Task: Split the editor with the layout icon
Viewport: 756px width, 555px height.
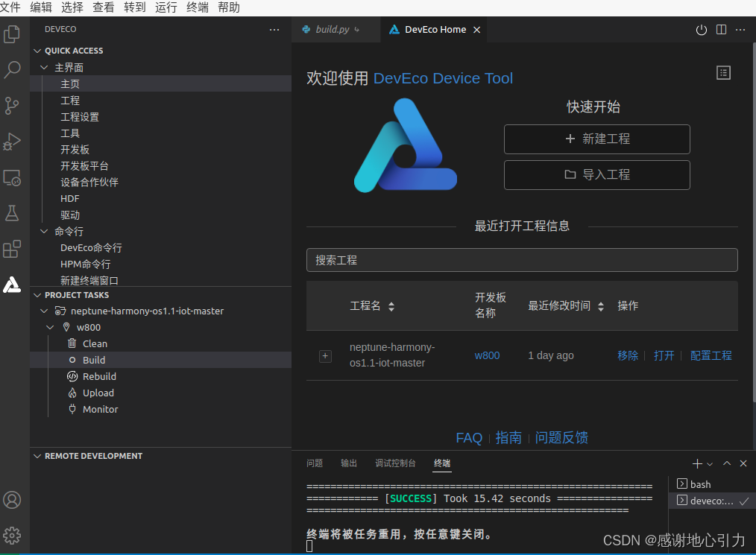Action: tap(721, 30)
